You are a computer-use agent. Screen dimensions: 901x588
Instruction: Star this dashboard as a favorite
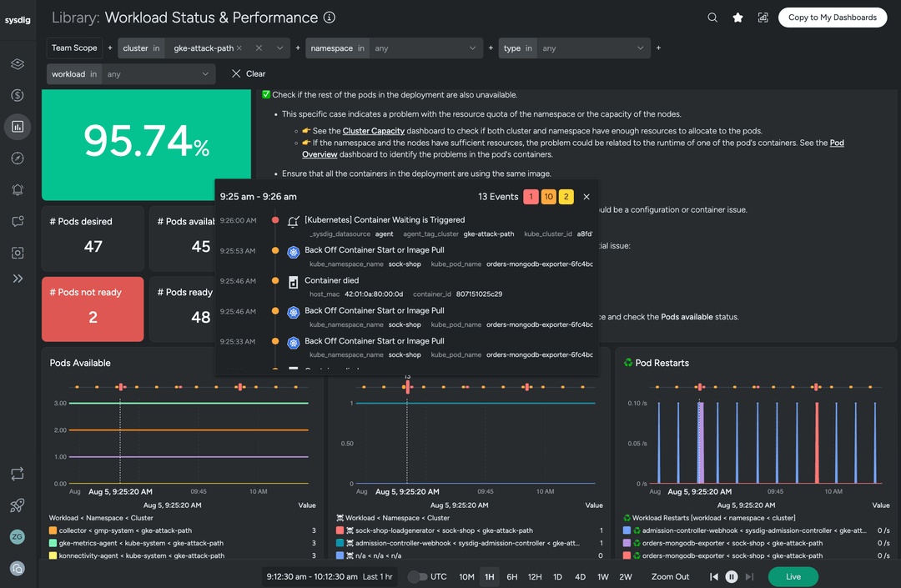click(x=737, y=17)
